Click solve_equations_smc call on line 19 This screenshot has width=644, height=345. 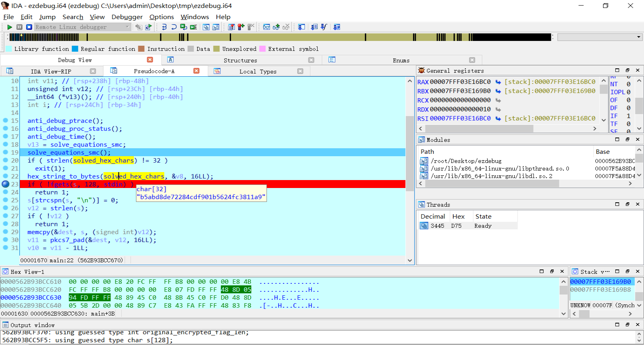click(x=69, y=153)
